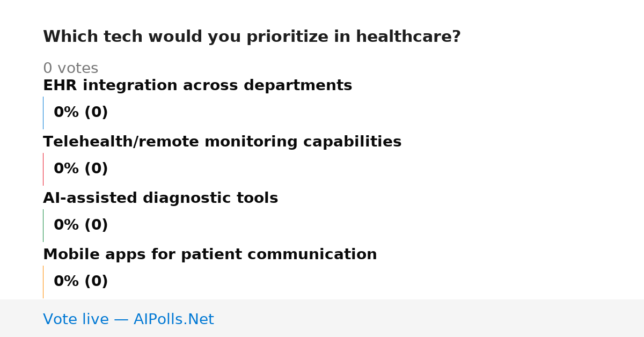The height and width of the screenshot is (337, 644).
Task: Click the blue bar under EHR integration
Action: pyautogui.click(x=43, y=113)
